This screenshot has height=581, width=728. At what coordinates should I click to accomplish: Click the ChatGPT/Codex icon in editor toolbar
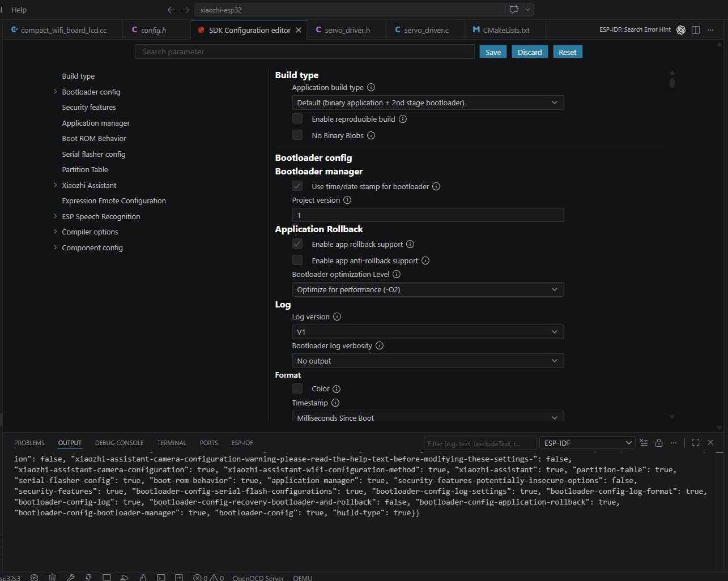click(x=681, y=30)
